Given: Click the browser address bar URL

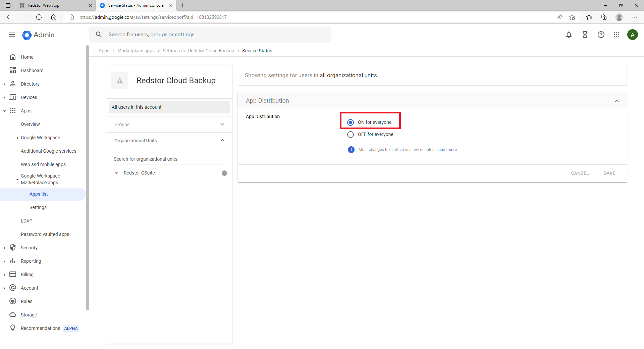Looking at the screenshot, I should click(x=153, y=17).
